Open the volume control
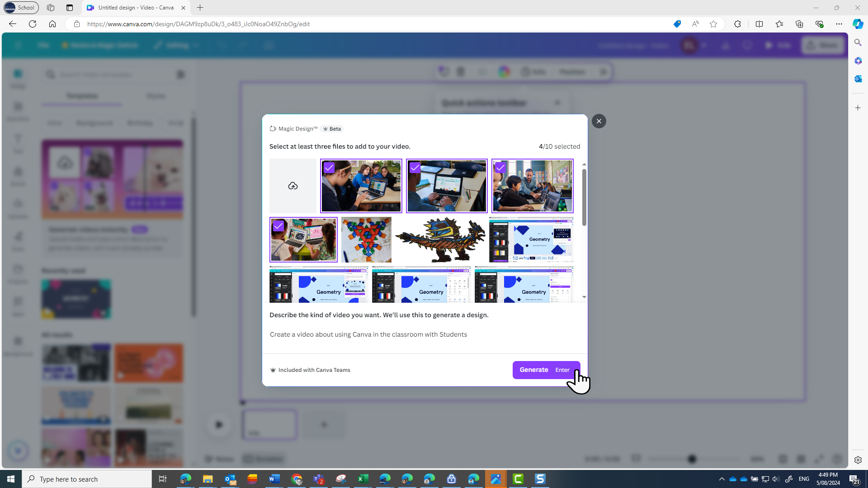This screenshot has height=488, width=868. [776, 479]
